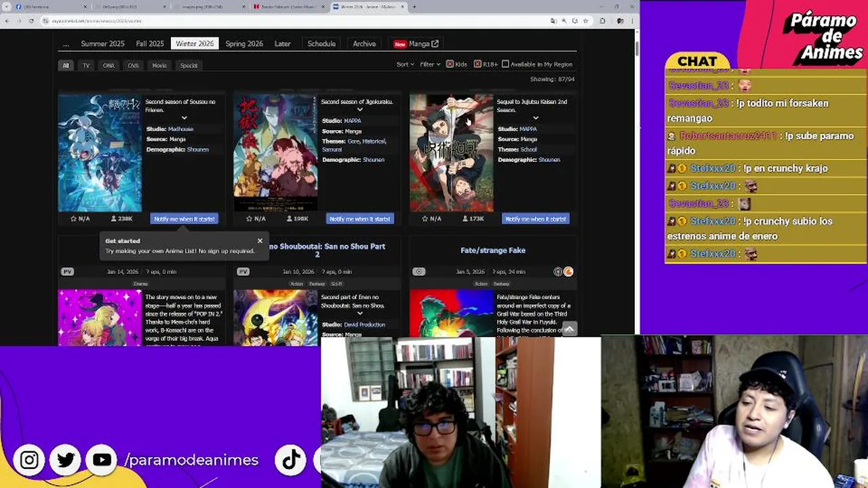Open the Sort dropdown
Screen dimensions: 868x488
point(405,64)
